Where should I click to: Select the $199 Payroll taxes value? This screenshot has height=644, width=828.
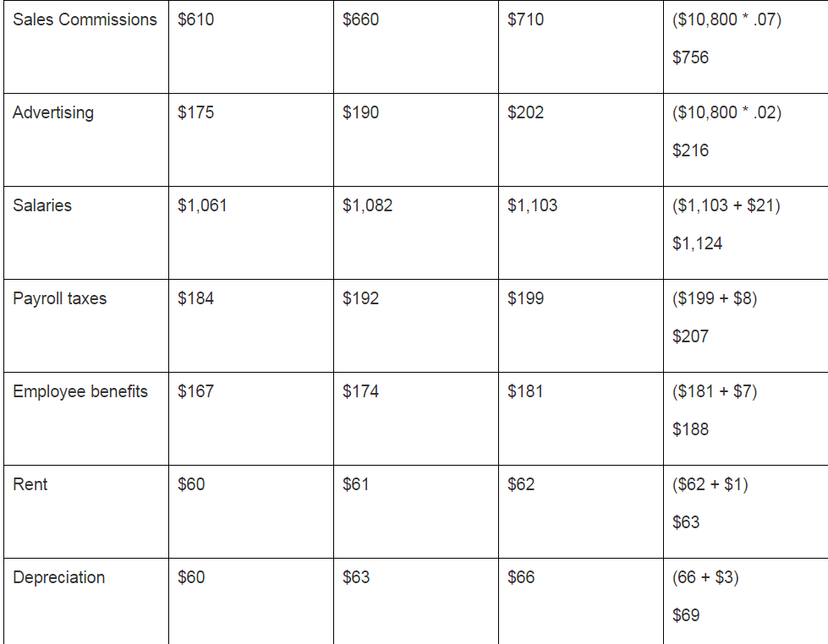click(525, 298)
